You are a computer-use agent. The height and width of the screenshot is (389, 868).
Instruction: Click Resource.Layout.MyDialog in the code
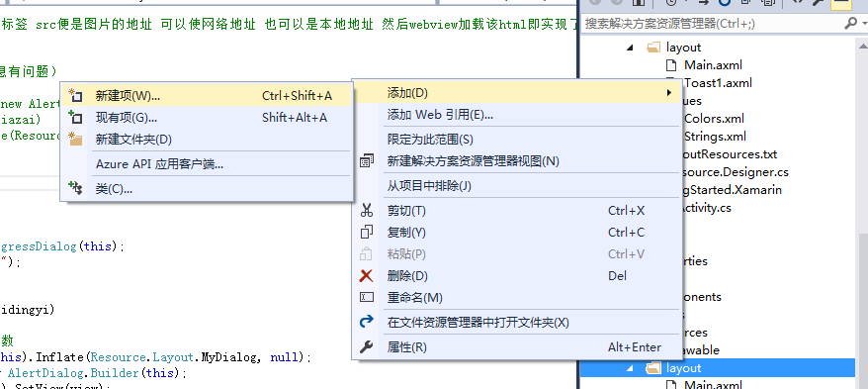(x=174, y=358)
